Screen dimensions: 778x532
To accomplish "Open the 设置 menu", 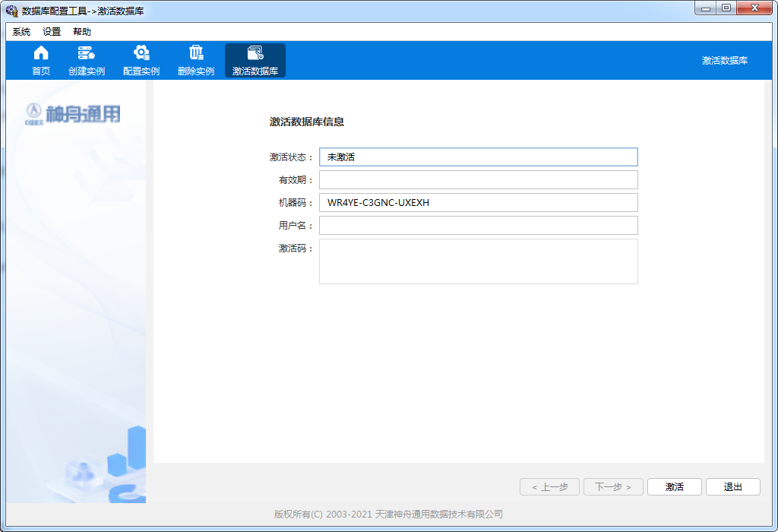I will [x=52, y=32].
